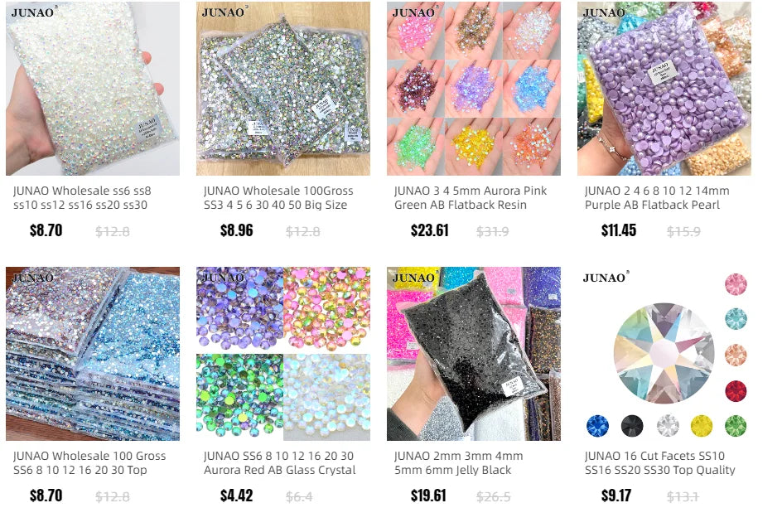Screen dimensions: 782x532
Task: Click title 'JUNAO Wholesale 100 Gross SS6 8 10'
Action: pos(89,462)
